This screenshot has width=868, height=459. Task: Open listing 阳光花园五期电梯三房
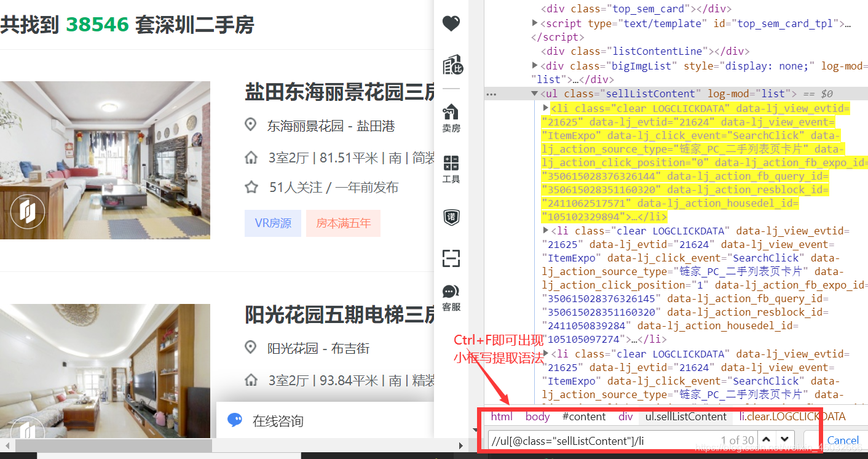pyautogui.click(x=339, y=314)
